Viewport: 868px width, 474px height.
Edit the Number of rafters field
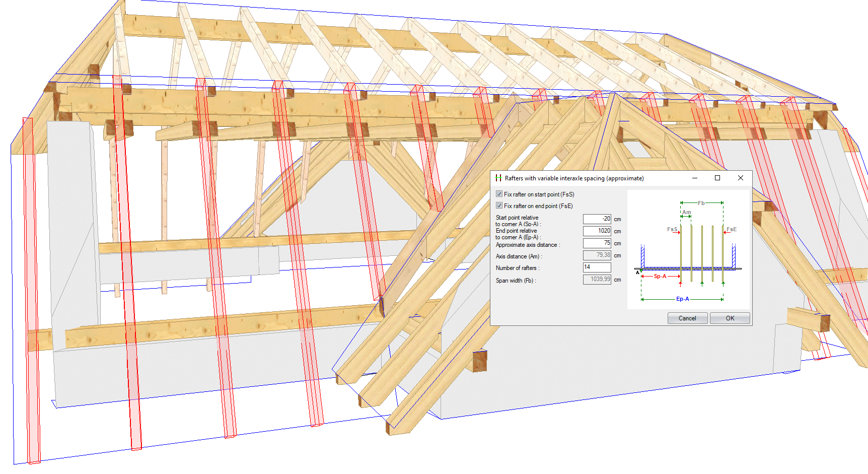597,267
